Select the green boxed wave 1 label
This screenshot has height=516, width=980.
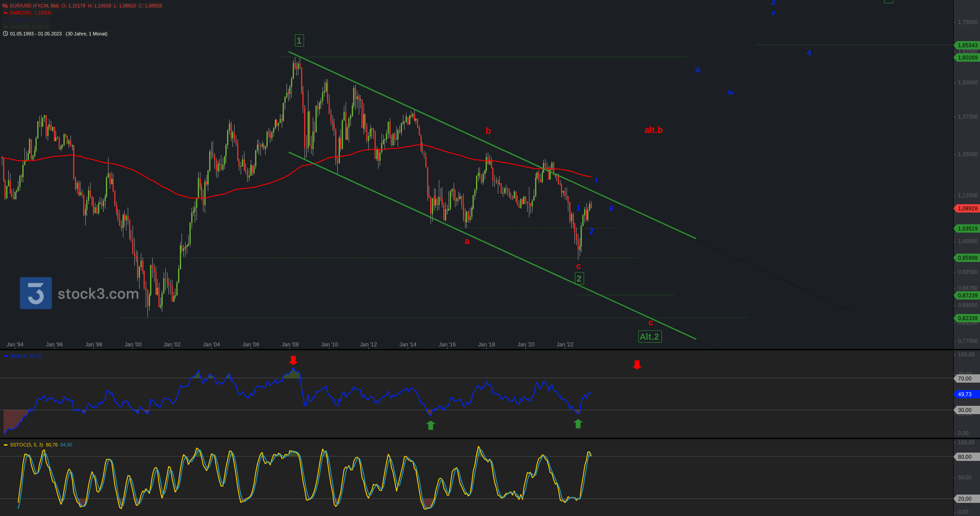(299, 41)
